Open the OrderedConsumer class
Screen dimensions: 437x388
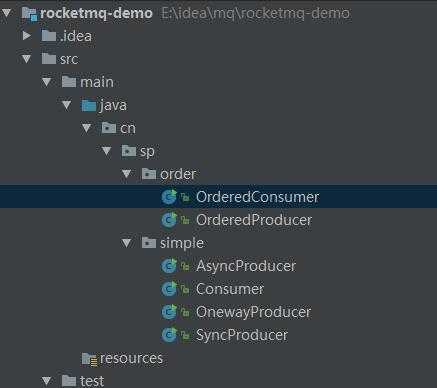(258, 197)
